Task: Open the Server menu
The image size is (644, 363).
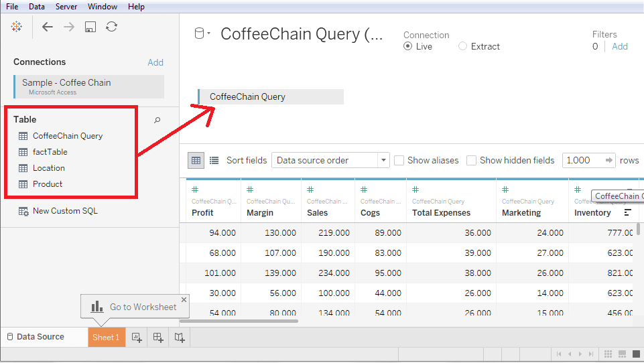Action: [x=66, y=7]
